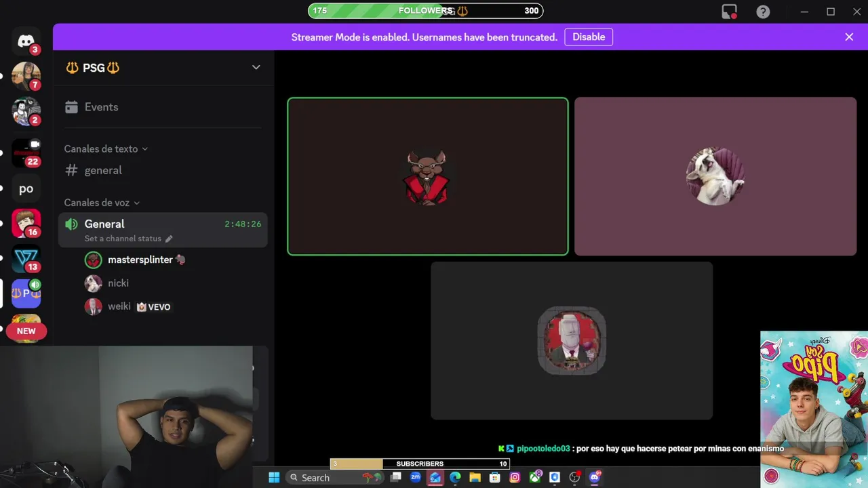The width and height of the screenshot is (868, 488).
Task: Open Discord from the taskbar
Action: point(595,478)
